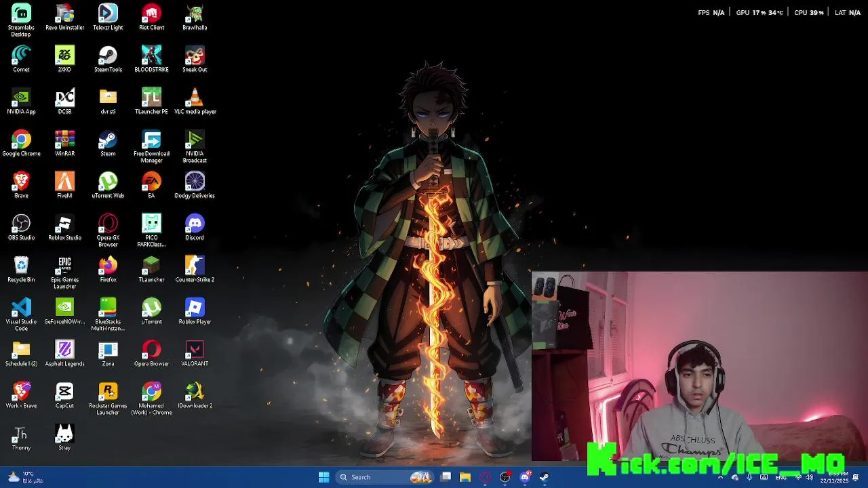This screenshot has width=868, height=488.
Task: Select the Thonny desktop icon
Action: click(x=21, y=438)
